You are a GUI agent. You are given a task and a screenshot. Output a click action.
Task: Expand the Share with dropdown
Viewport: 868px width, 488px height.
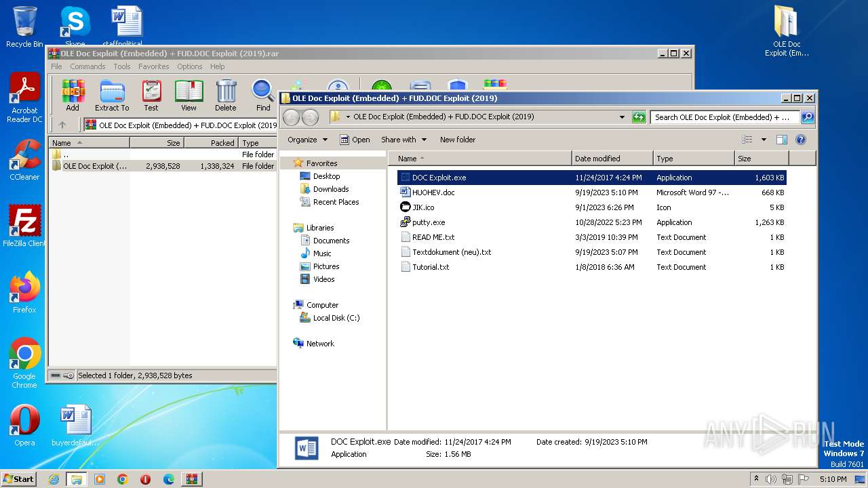pos(404,140)
